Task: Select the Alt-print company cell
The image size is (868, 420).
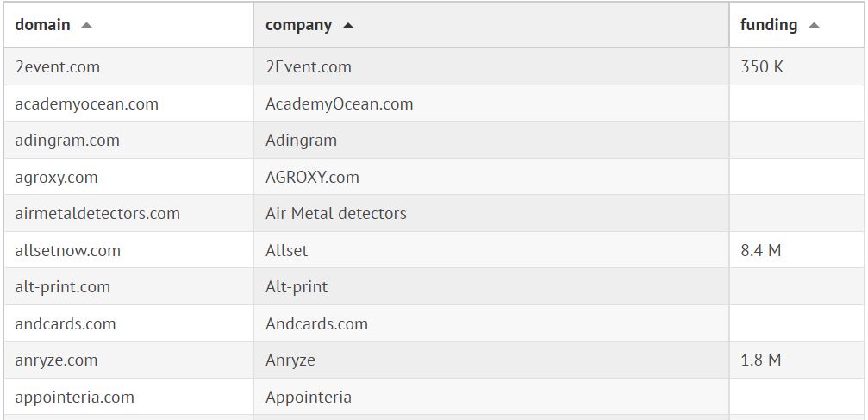Action: (297, 286)
